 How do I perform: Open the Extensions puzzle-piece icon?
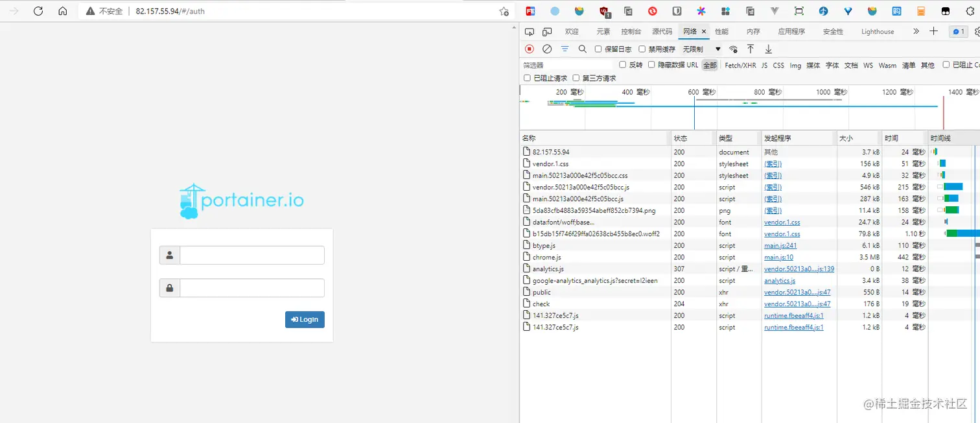[970, 11]
